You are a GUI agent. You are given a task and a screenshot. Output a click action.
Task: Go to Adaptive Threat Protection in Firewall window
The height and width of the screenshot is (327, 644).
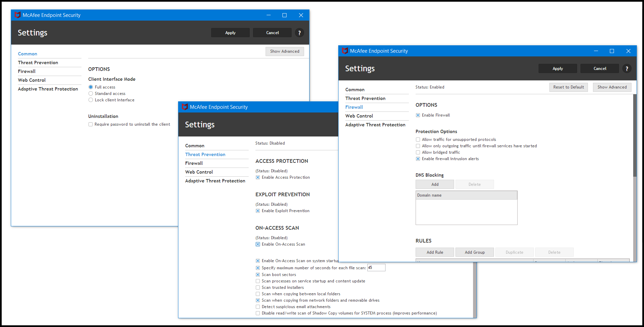375,125
